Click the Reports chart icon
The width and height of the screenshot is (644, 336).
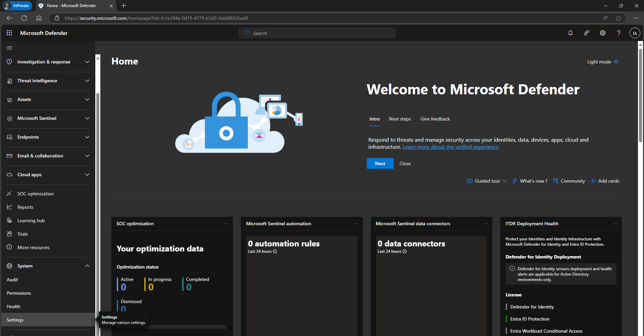click(x=9, y=207)
